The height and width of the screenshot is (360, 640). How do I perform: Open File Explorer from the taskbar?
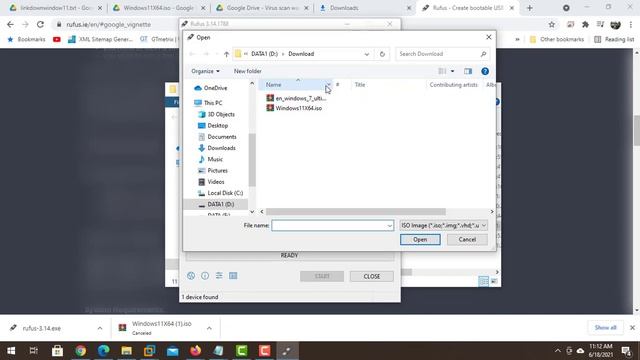[x=127, y=351]
